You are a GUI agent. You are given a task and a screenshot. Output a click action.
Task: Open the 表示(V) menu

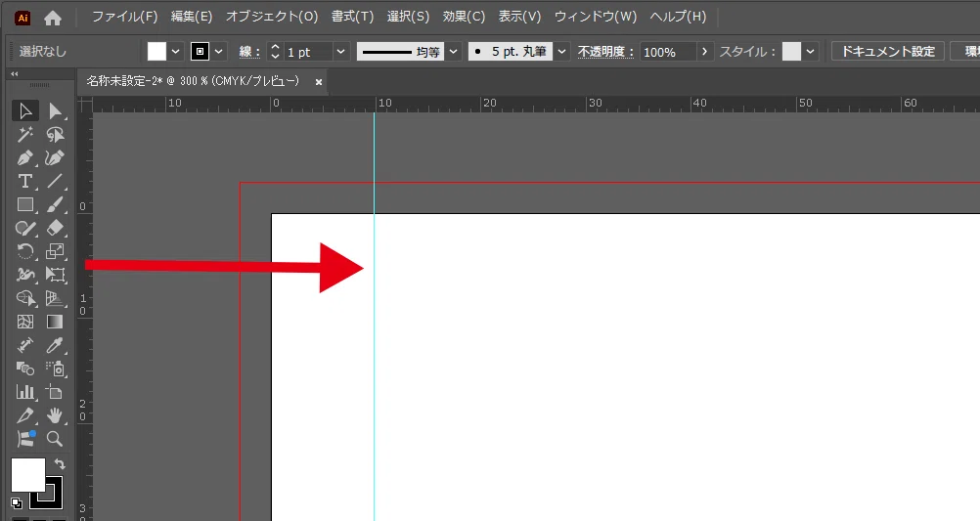[x=519, y=17]
